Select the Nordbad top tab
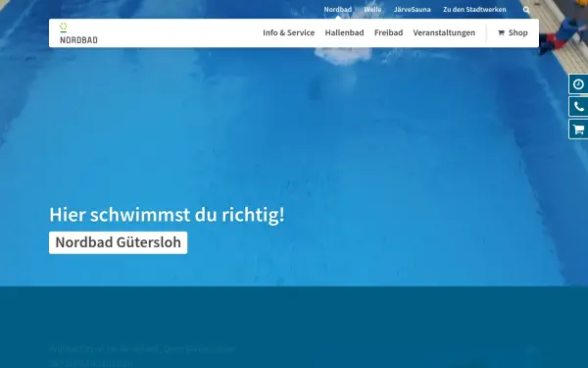Image resolution: width=588 pixels, height=368 pixels. coord(338,10)
